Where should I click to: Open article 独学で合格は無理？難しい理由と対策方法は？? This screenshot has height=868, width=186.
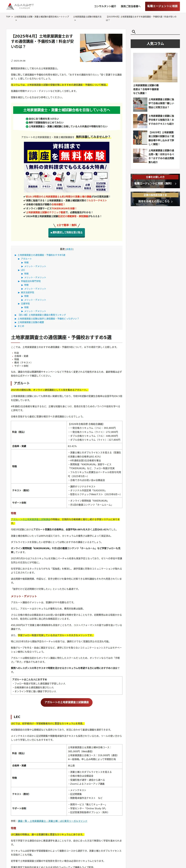click(161, 103)
